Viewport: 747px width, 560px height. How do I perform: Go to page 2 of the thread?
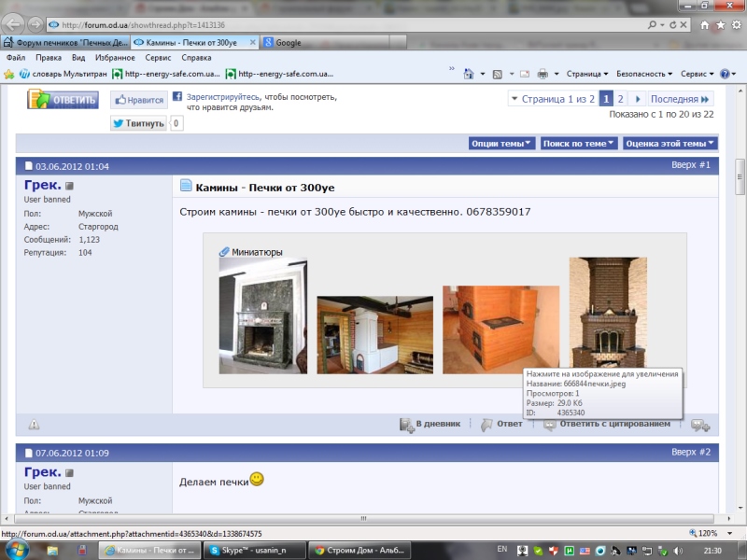point(620,99)
